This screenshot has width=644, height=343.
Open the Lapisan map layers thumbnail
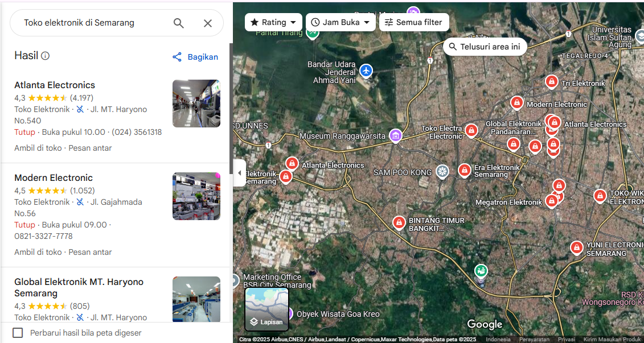(267, 309)
